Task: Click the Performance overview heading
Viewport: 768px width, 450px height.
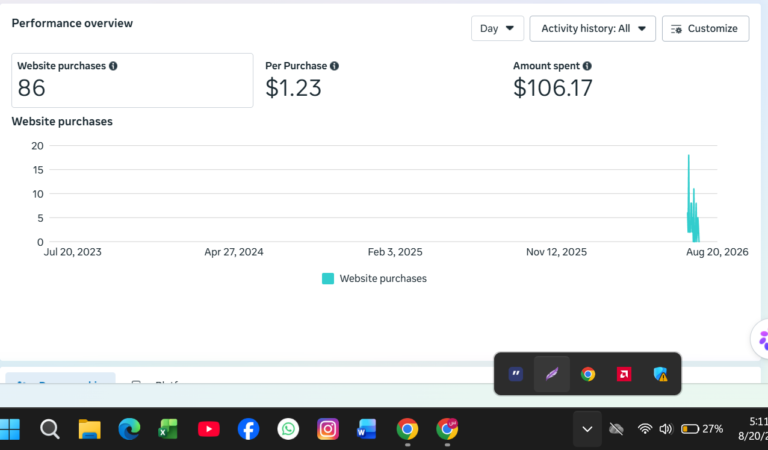Action: pyautogui.click(x=72, y=24)
